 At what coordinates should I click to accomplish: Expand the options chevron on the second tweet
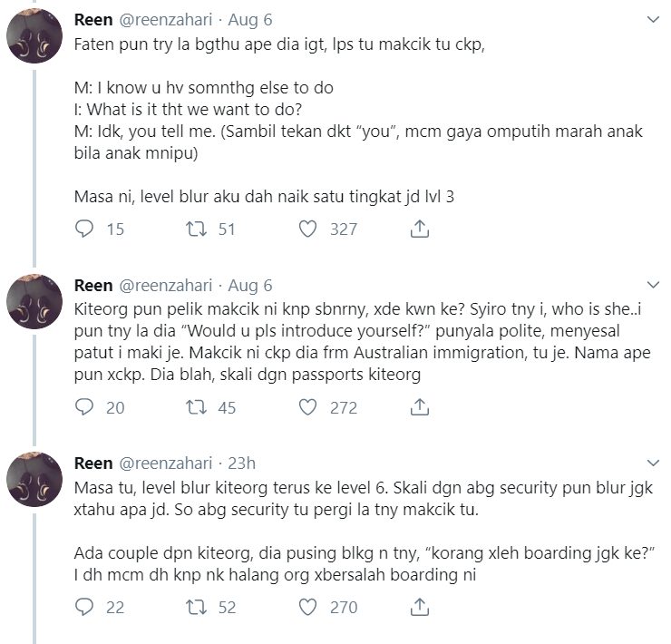(x=652, y=286)
